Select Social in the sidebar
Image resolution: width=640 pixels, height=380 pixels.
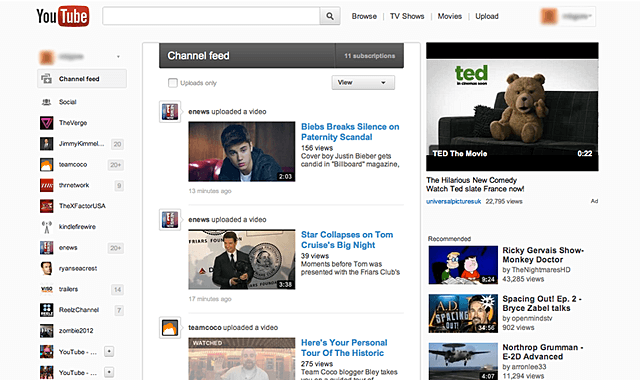pyautogui.click(x=68, y=102)
